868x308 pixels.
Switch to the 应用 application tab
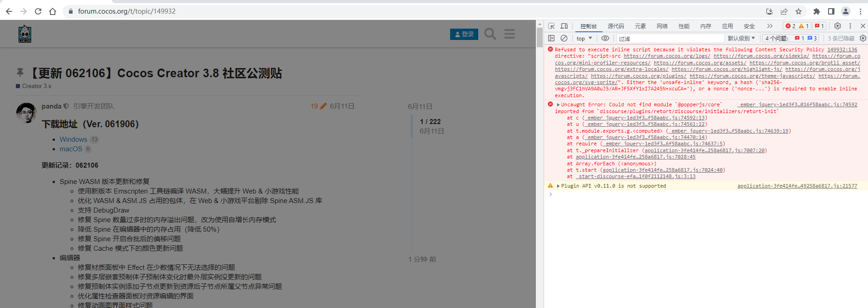point(727,26)
